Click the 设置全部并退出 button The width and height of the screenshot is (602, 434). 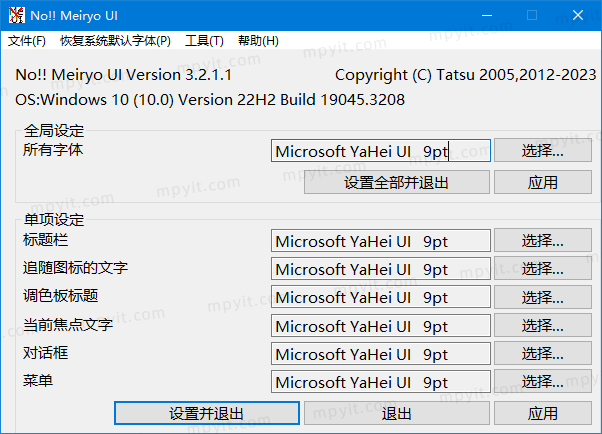(397, 182)
